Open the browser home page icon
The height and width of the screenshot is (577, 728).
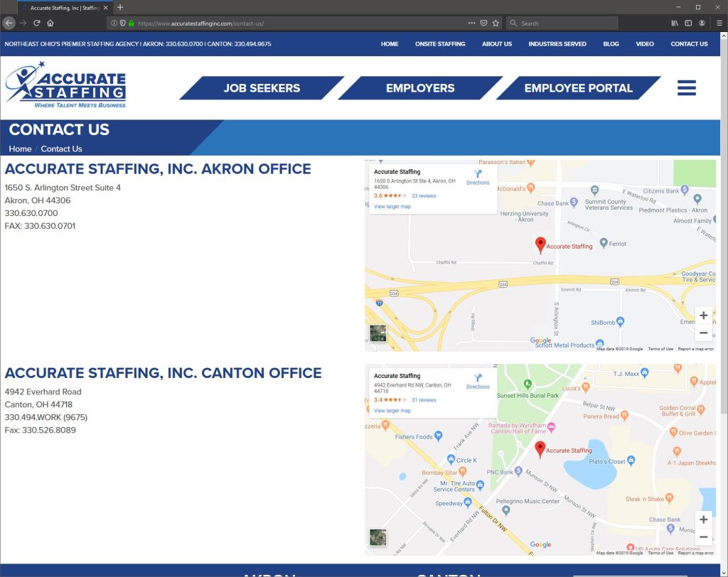pyautogui.click(x=50, y=23)
